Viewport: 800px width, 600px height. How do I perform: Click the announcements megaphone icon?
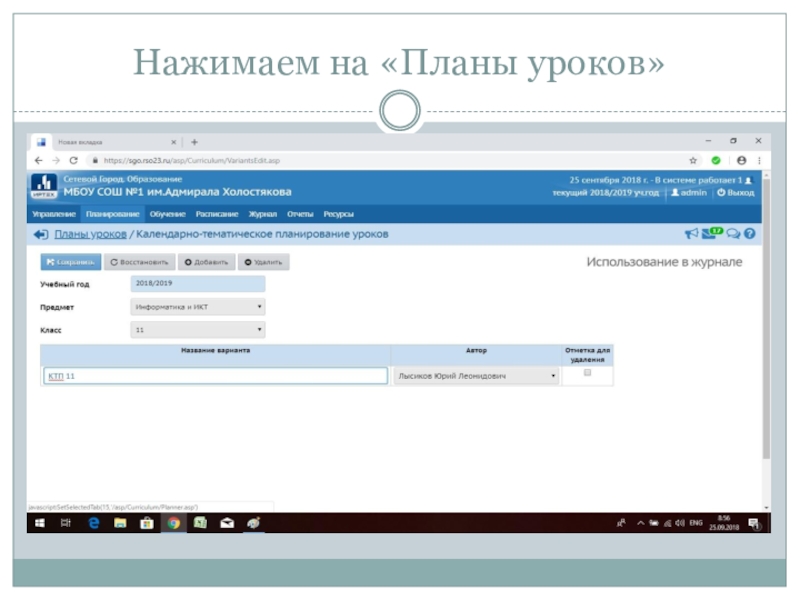tap(691, 234)
